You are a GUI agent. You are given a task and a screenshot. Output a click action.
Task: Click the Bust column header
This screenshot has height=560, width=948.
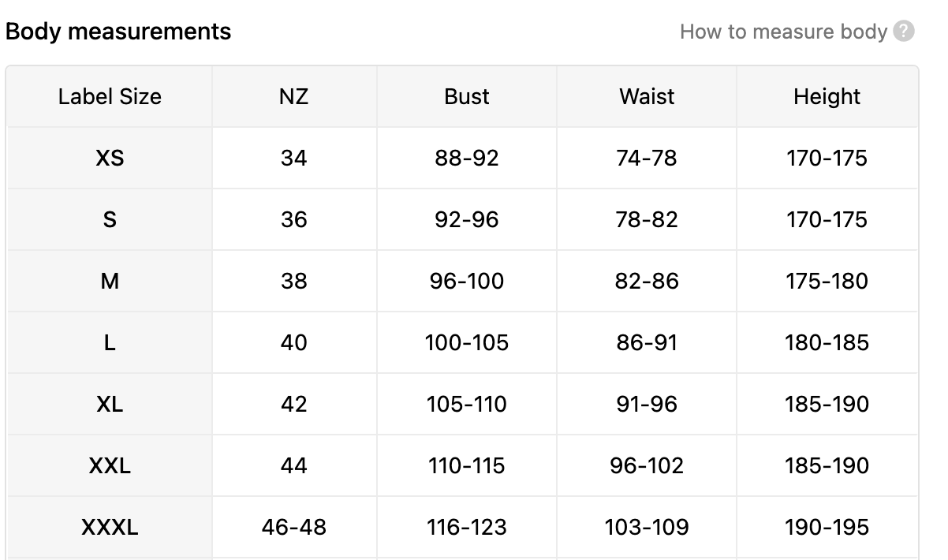(x=467, y=96)
